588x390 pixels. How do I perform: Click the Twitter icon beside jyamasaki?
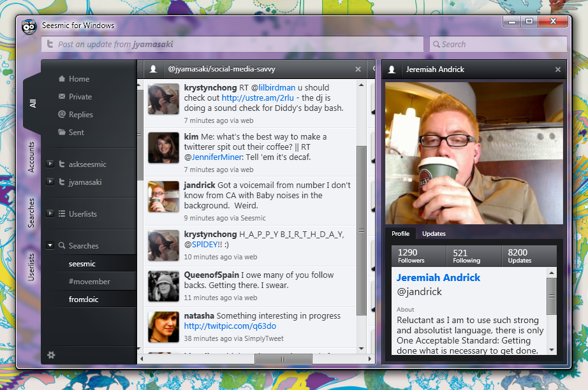pos(62,182)
